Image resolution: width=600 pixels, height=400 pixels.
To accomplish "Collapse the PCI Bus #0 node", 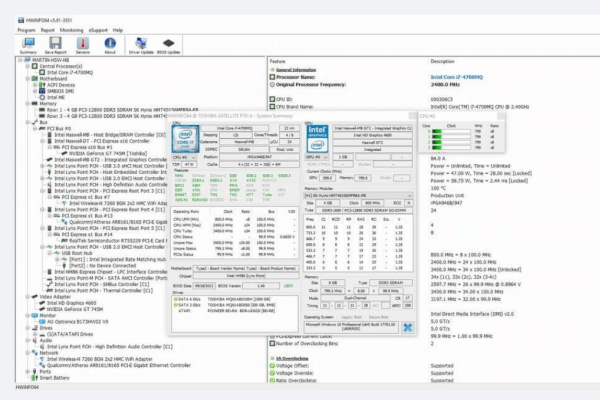I will coord(35,128).
